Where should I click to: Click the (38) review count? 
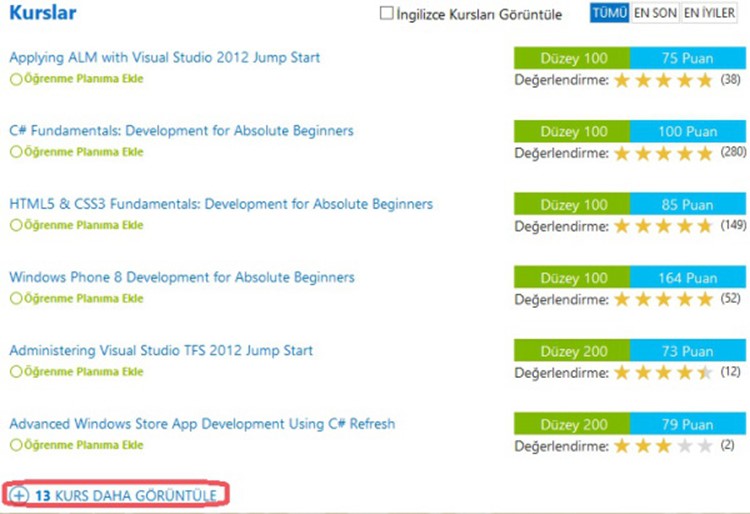[x=730, y=79]
